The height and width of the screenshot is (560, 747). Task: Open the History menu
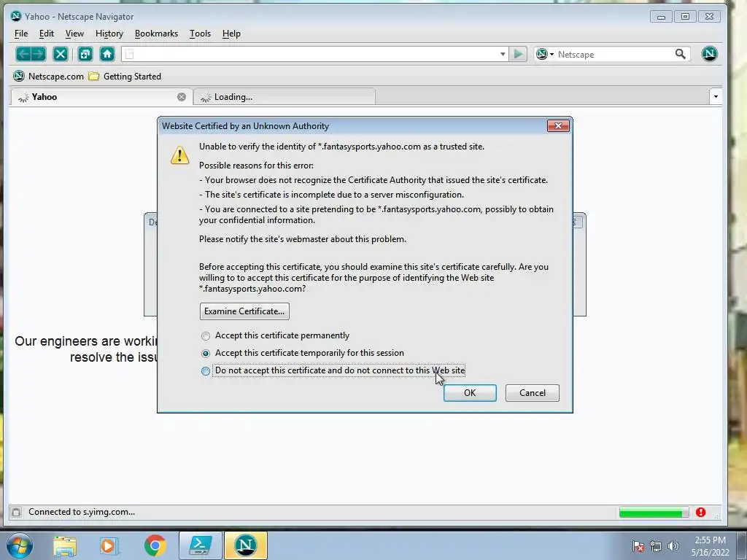coord(109,34)
